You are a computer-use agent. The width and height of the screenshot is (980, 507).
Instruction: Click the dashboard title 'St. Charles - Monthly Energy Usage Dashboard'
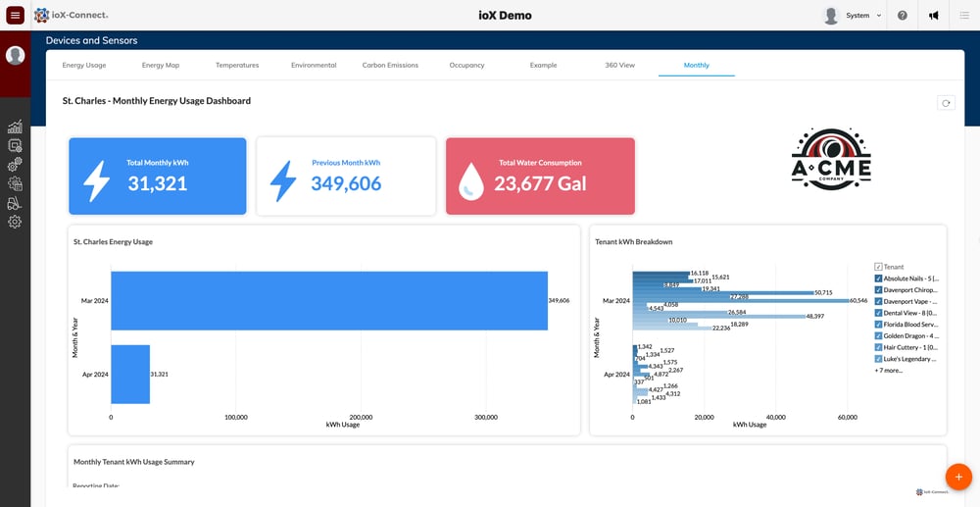coord(156,101)
